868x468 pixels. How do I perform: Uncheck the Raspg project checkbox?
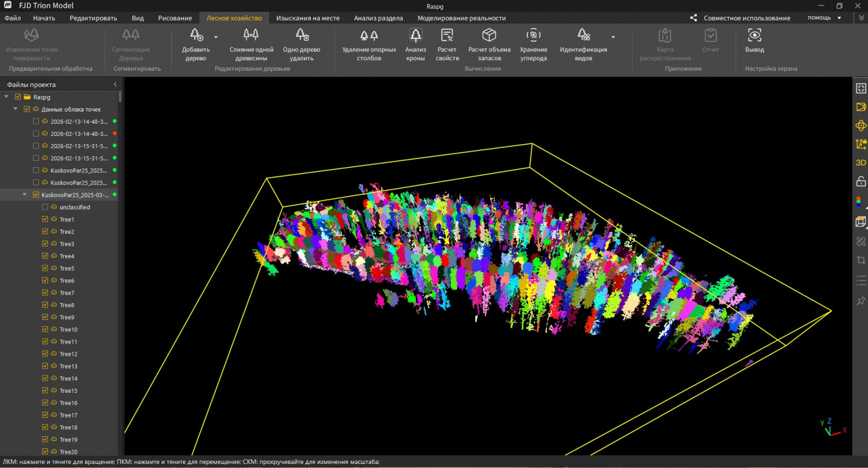tap(18, 97)
